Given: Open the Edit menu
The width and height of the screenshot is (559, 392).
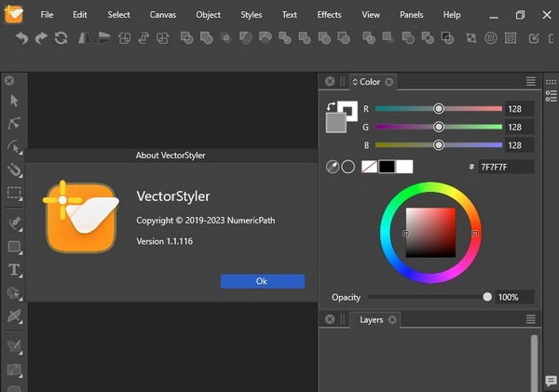Looking at the screenshot, I should click(80, 15).
